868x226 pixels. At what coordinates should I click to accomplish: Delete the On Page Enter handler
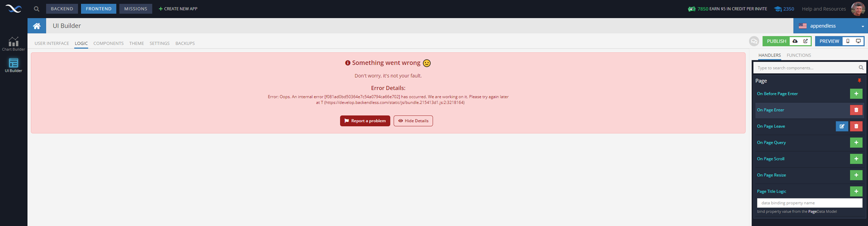pyautogui.click(x=856, y=110)
